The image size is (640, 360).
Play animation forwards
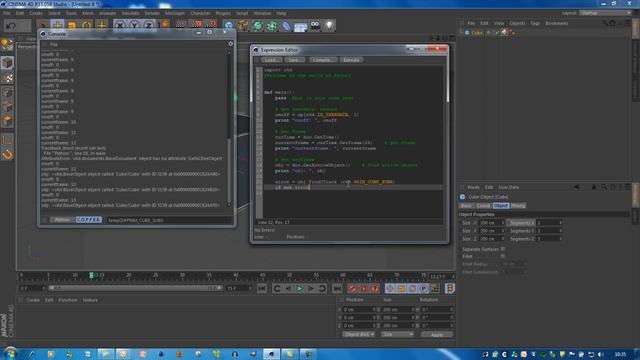coord(300,289)
